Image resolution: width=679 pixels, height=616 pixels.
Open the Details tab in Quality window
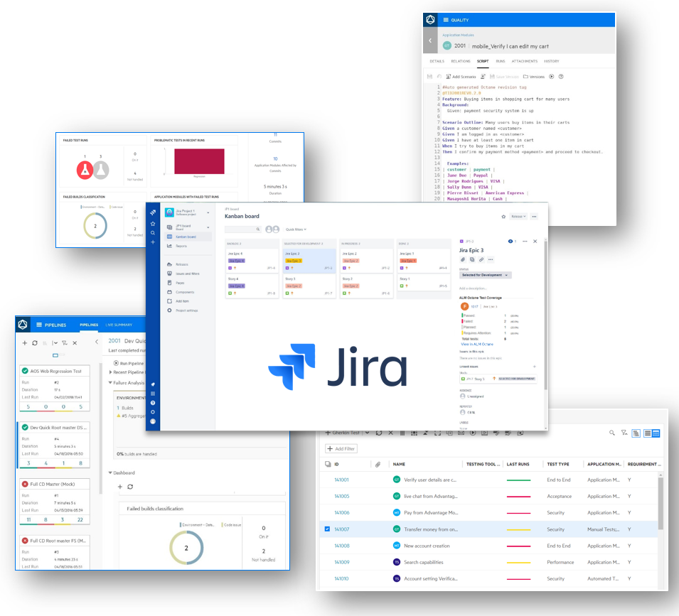(437, 61)
